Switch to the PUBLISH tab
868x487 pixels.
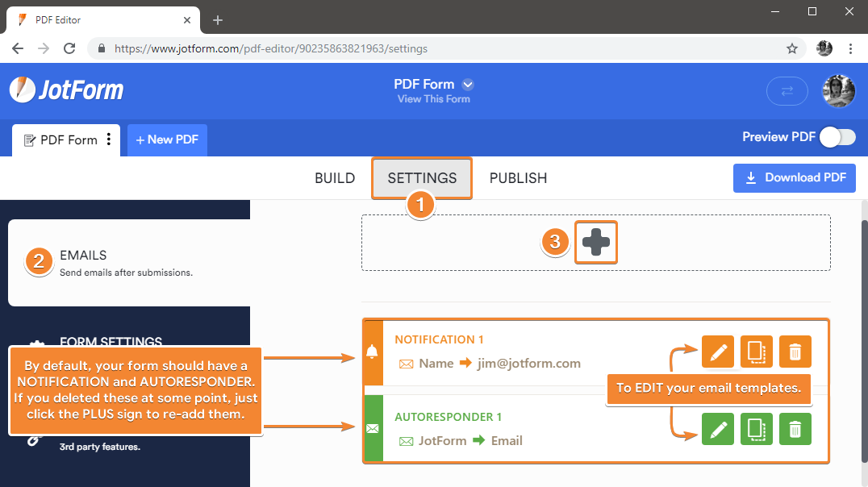pos(518,178)
